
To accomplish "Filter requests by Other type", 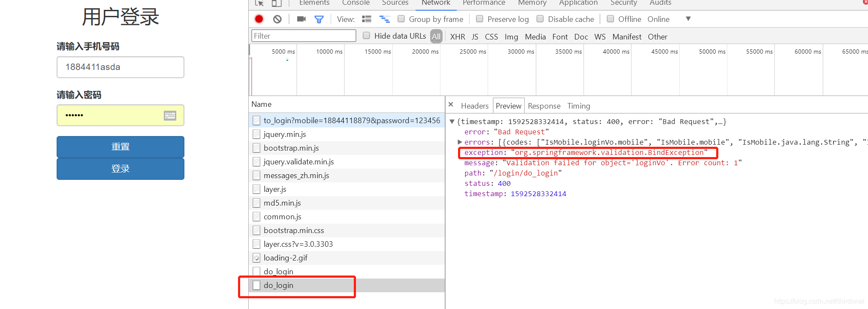I will [657, 37].
